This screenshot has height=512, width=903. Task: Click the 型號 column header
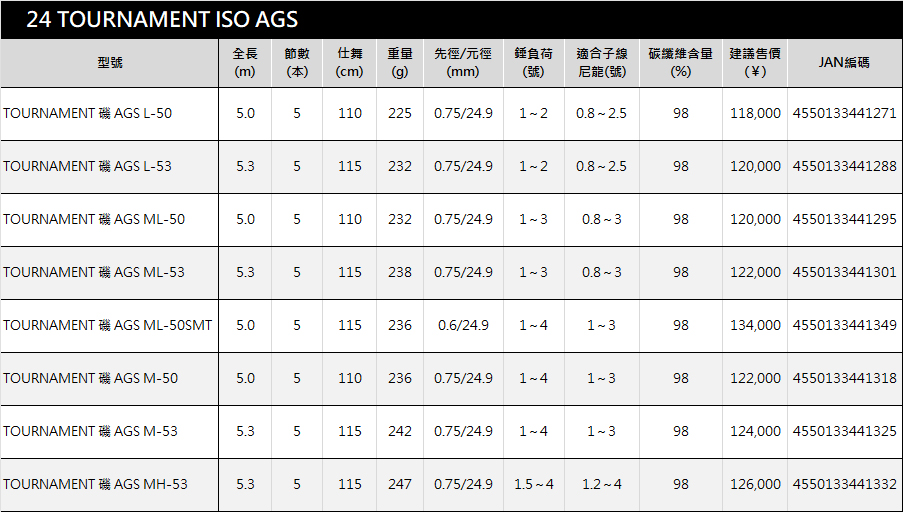point(110,62)
